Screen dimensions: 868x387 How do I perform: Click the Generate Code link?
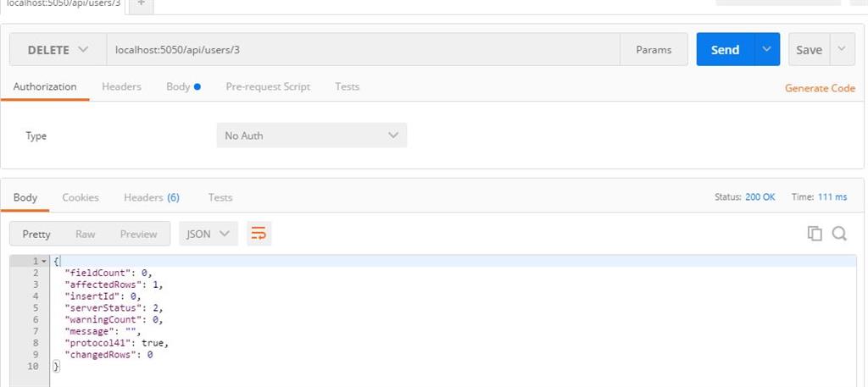(x=820, y=88)
